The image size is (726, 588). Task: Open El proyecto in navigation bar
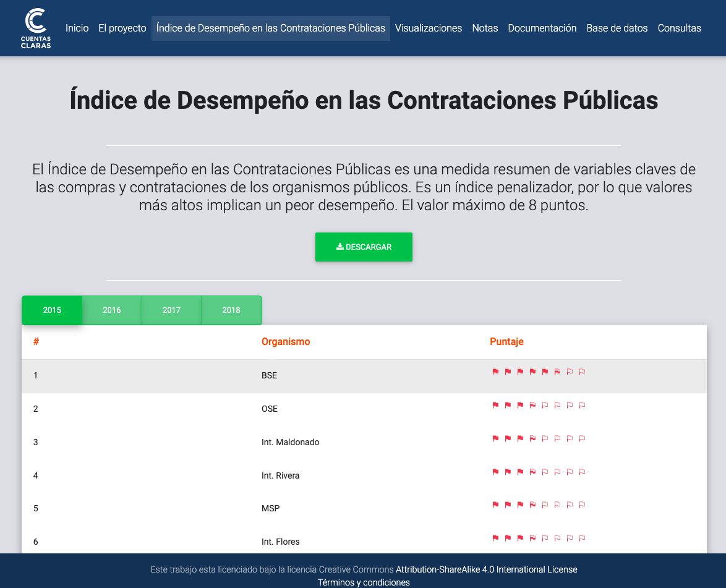tap(122, 28)
